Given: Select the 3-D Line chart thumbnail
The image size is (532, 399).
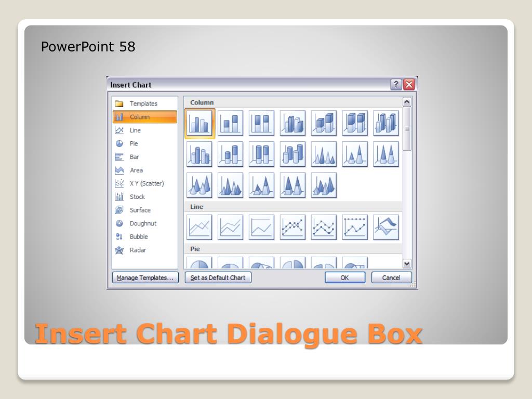Looking at the screenshot, I should [x=386, y=228].
